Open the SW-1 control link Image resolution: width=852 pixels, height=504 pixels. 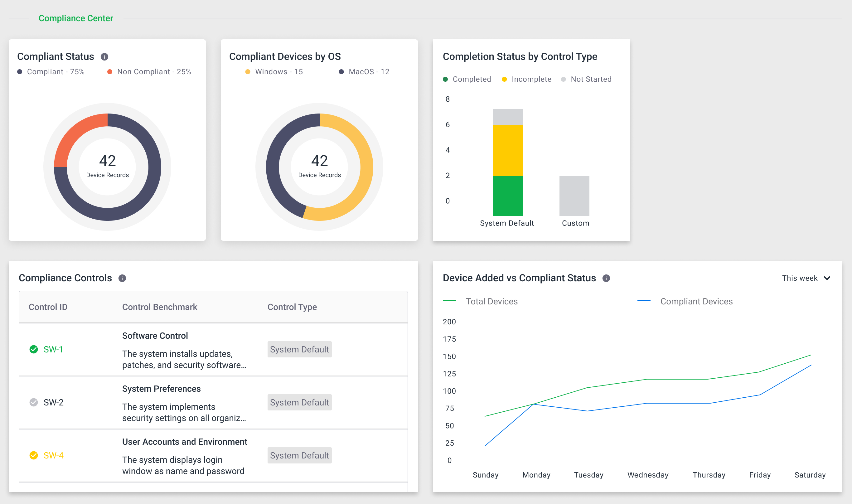[x=53, y=350]
